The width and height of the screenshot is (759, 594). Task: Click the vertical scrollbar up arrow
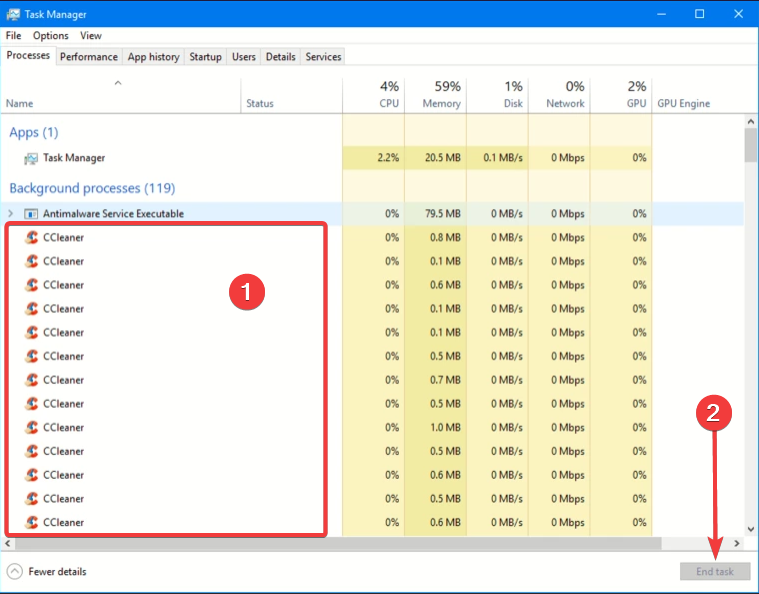(x=751, y=121)
